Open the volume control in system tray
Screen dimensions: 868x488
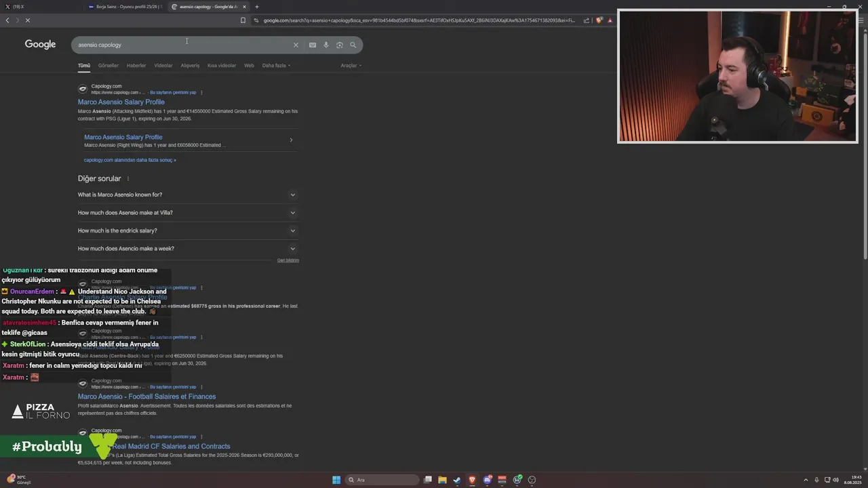[835, 480]
